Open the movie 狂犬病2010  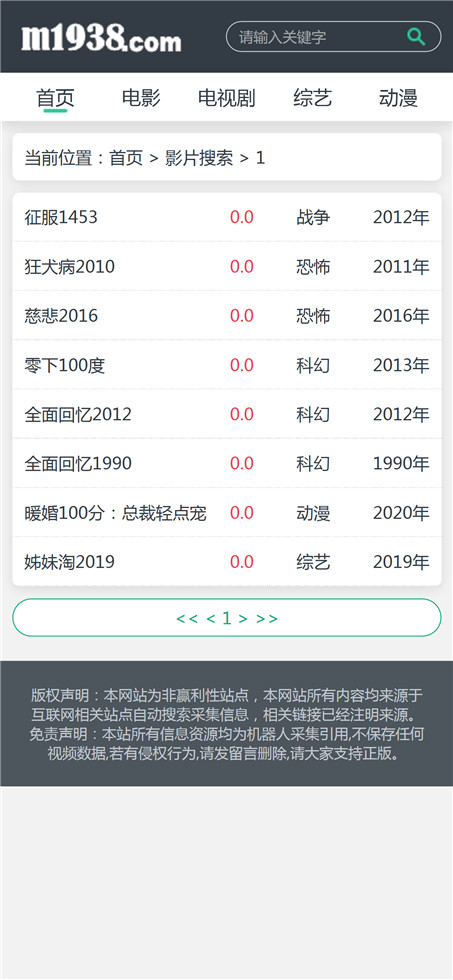69,266
